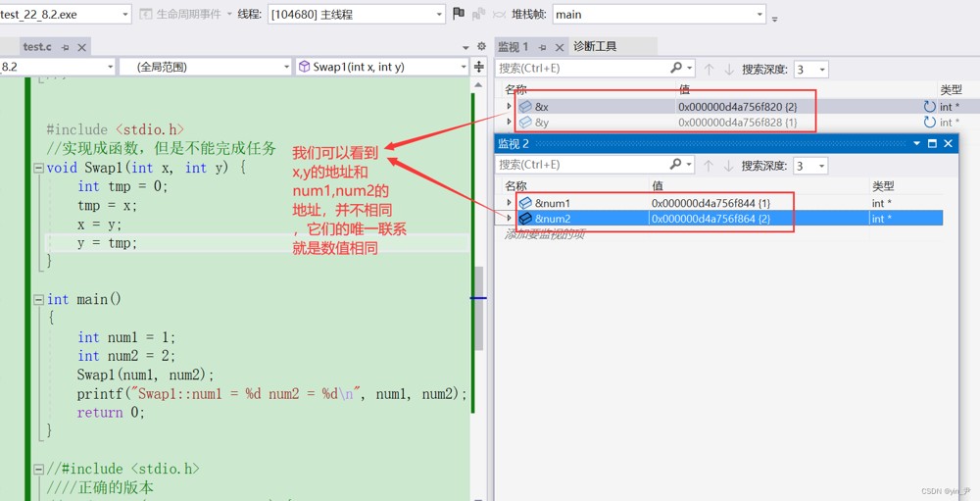
Task: Open the editor tab settings gear
Action: coord(481,46)
